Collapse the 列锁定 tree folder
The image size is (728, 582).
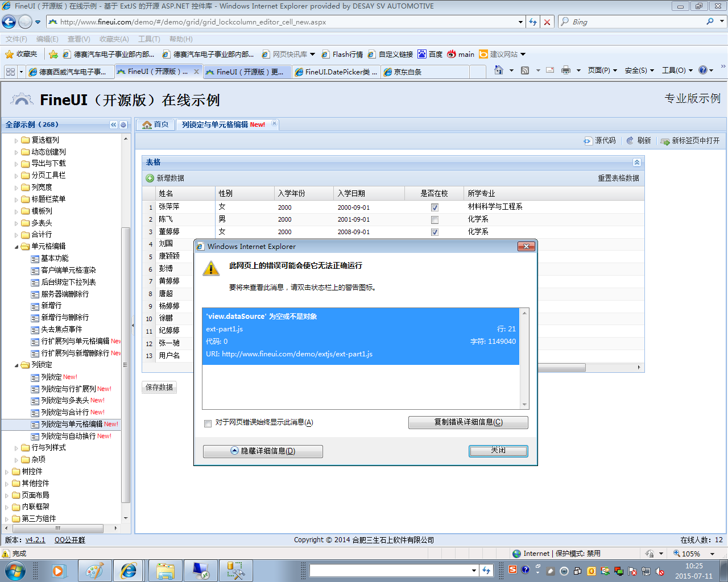point(16,365)
